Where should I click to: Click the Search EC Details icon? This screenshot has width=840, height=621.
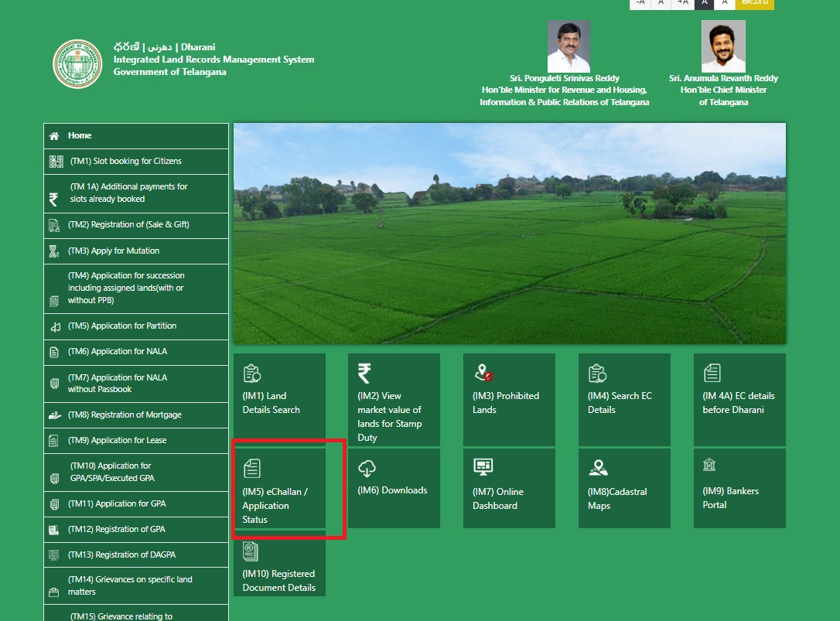[597, 374]
